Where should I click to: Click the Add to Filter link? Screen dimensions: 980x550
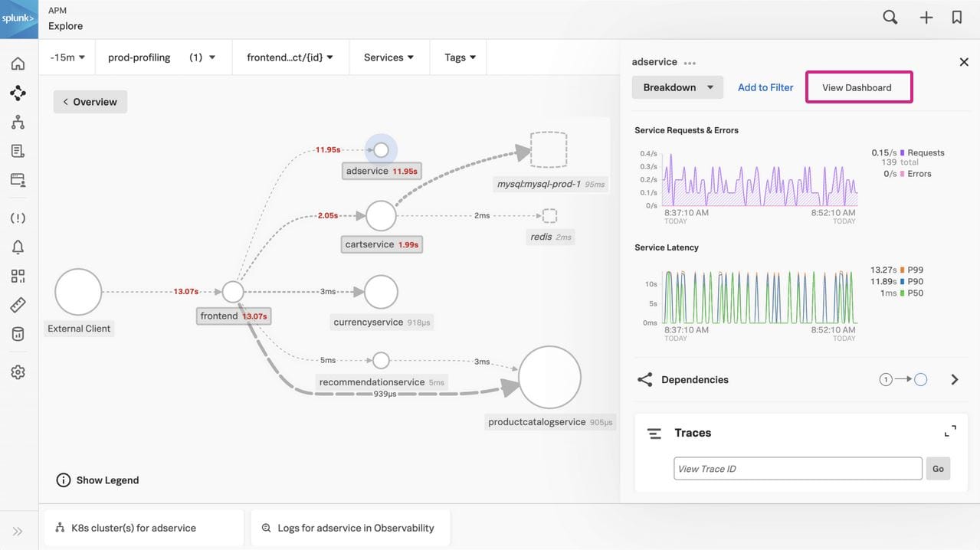pos(765,87)
